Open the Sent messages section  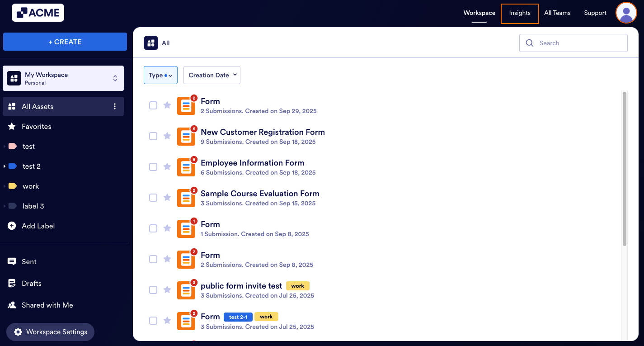28,261
